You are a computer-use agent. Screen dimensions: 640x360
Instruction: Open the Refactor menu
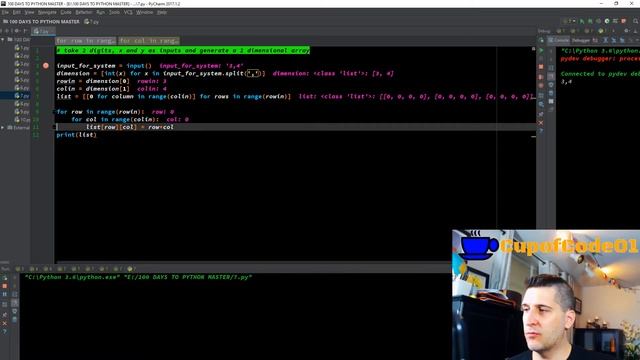(84, 12)
